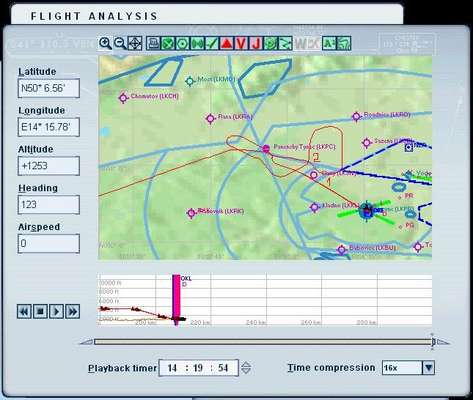Image resolution: width=473 pixels, height=400 pixels.
Task: Click the Airspeed field
Action: coord(49,244)
